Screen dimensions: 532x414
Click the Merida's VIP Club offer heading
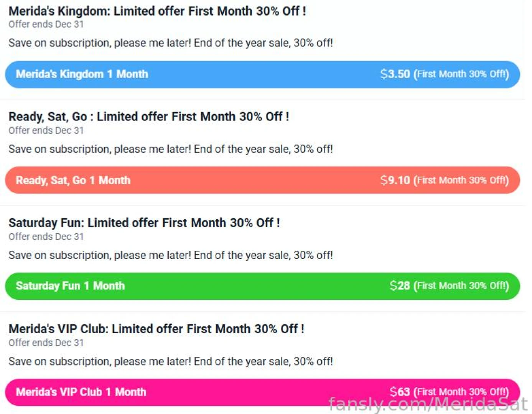point(156,329)
